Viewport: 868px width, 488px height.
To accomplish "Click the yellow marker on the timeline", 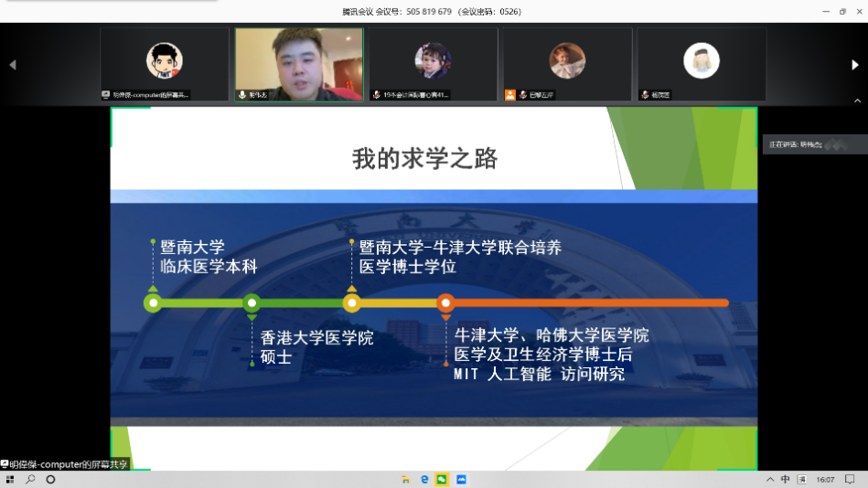I will [351, 302].
